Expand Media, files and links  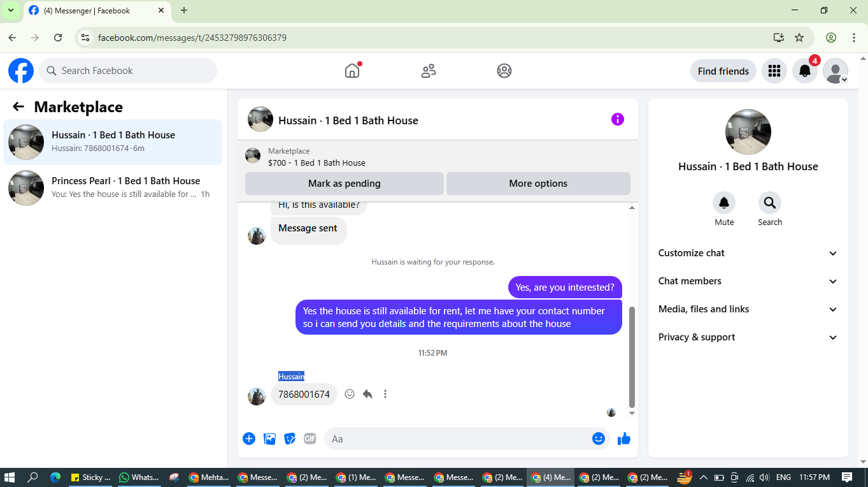click(x=748, y=309)
